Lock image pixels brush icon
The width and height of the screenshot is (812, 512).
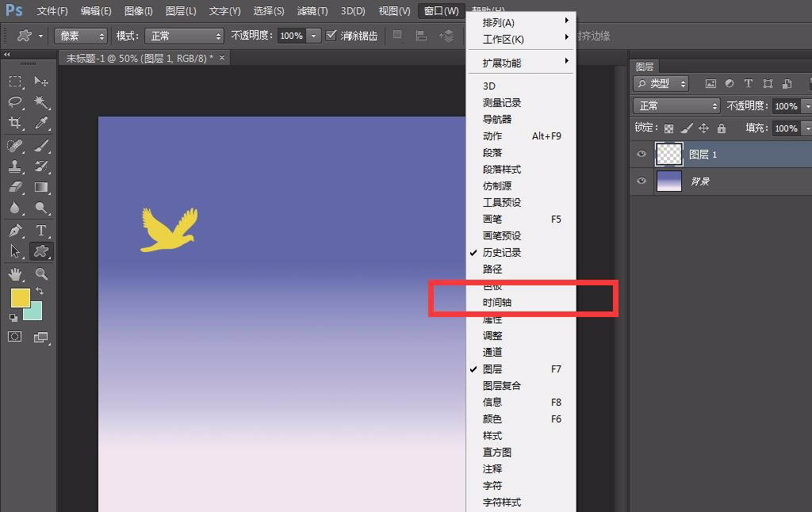point(687,128)
